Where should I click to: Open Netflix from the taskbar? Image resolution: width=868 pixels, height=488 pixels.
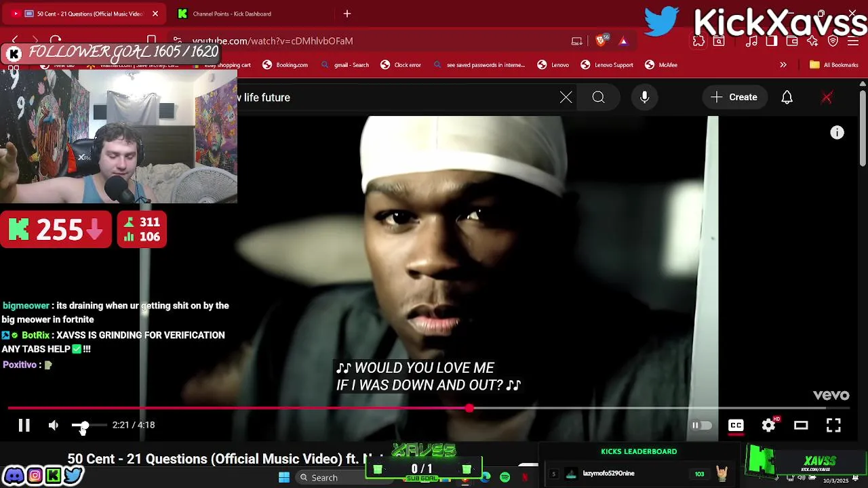tap(525, 478)
